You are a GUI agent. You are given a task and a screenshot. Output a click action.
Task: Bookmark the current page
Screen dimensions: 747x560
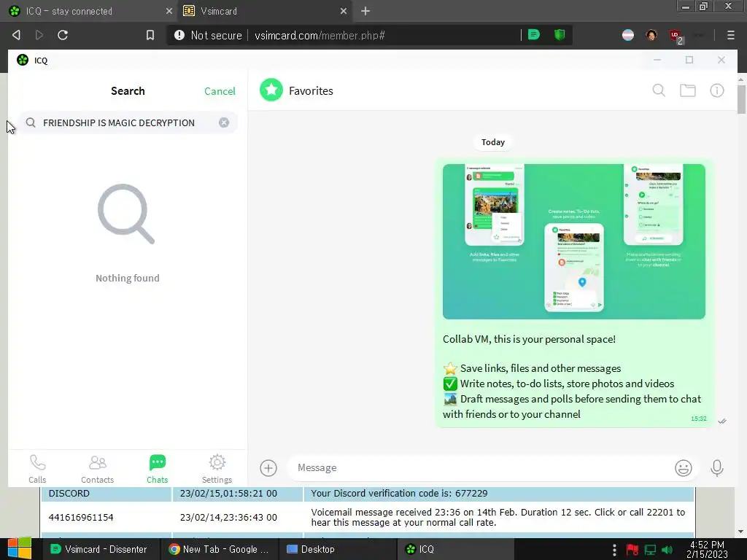pyautogui.click(x=150, y=35)
